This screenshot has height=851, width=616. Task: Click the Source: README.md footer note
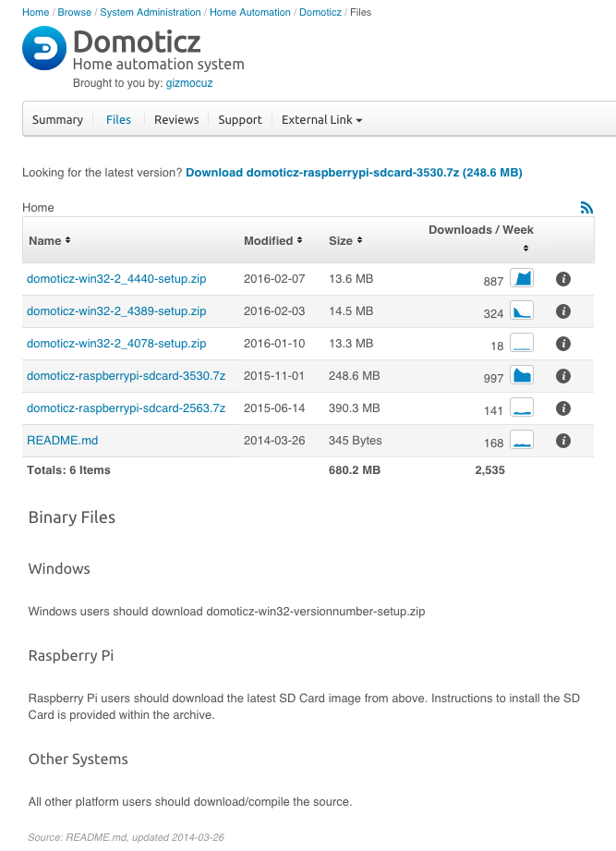126,837
